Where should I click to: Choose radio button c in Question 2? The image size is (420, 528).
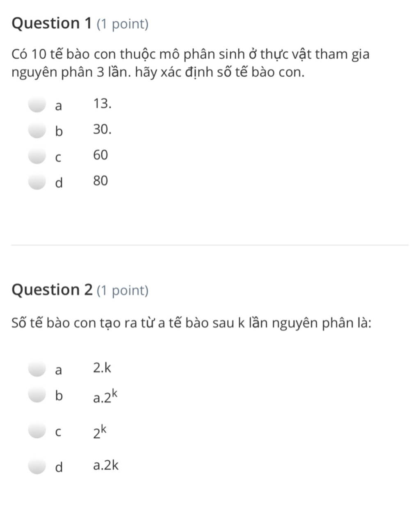pyautogui.click(x=37, y=431)
